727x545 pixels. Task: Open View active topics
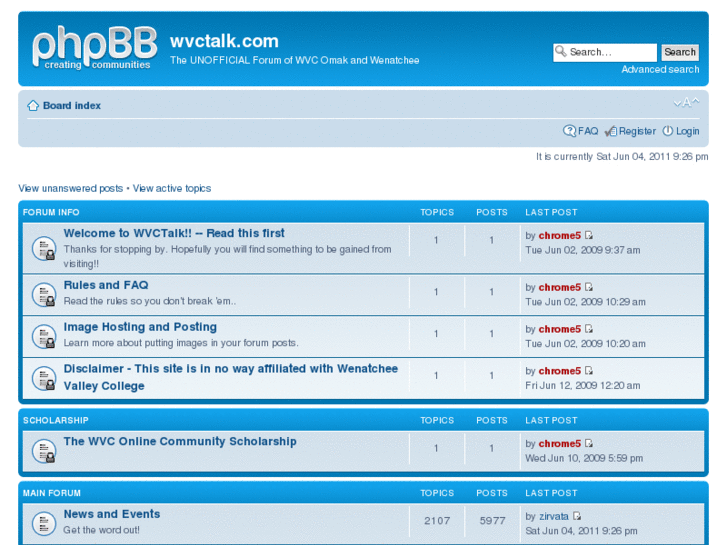coord(172,188)
